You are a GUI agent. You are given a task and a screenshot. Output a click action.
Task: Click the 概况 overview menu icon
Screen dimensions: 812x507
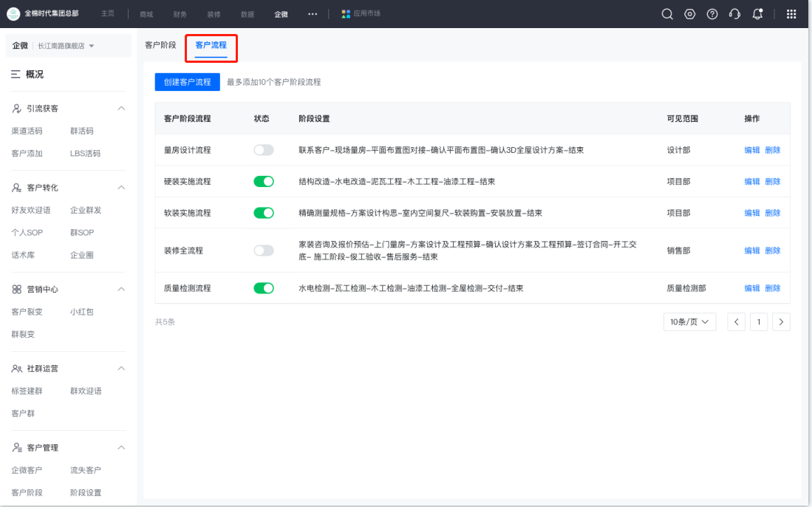coord(16,75)
